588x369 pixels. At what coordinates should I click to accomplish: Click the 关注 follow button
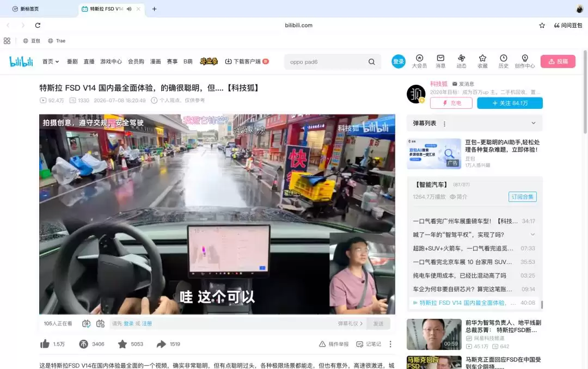510,103
